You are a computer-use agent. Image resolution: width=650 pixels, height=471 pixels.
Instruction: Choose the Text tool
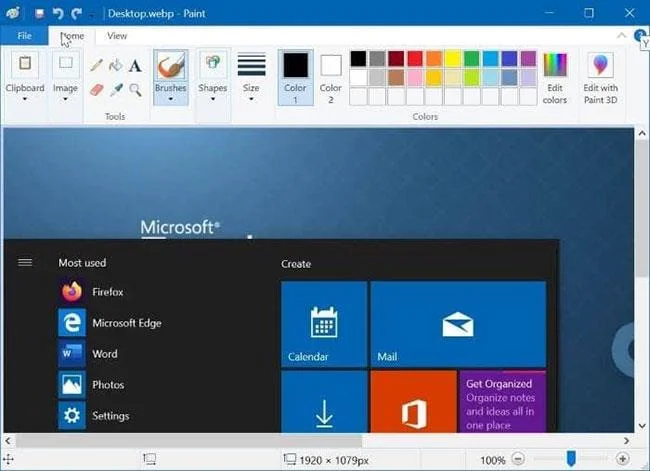135,66
